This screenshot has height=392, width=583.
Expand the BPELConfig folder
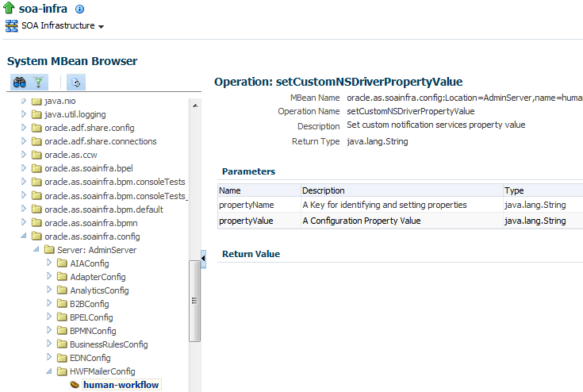point(49,317)
